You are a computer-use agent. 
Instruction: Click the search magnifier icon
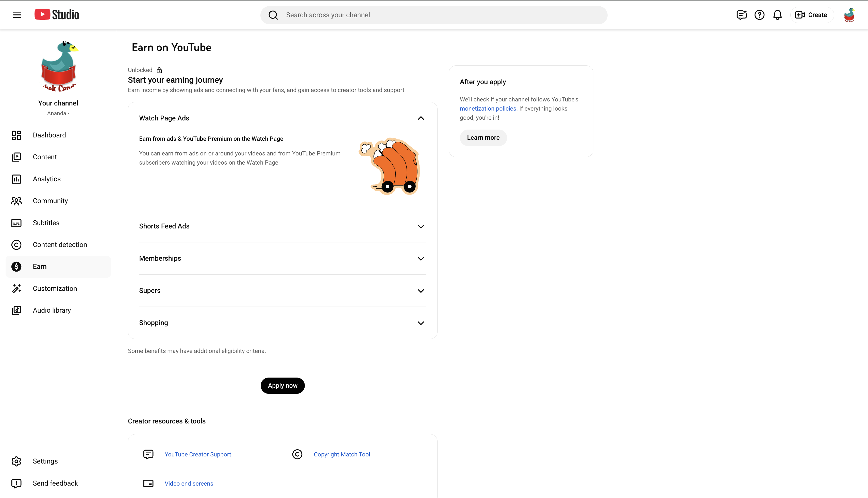pyautogui.click(x=273, y=15)
